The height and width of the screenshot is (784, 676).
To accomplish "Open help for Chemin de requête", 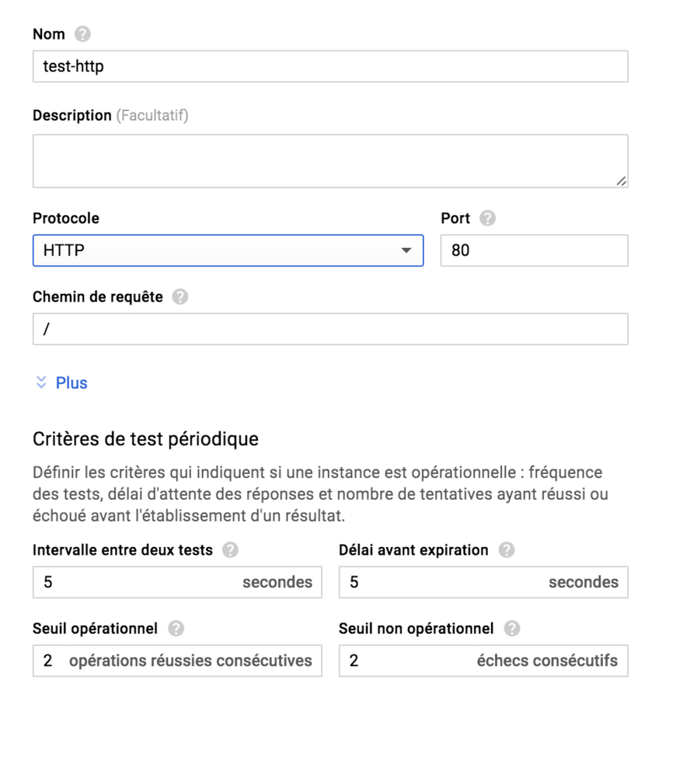I will tap(179, 296).
